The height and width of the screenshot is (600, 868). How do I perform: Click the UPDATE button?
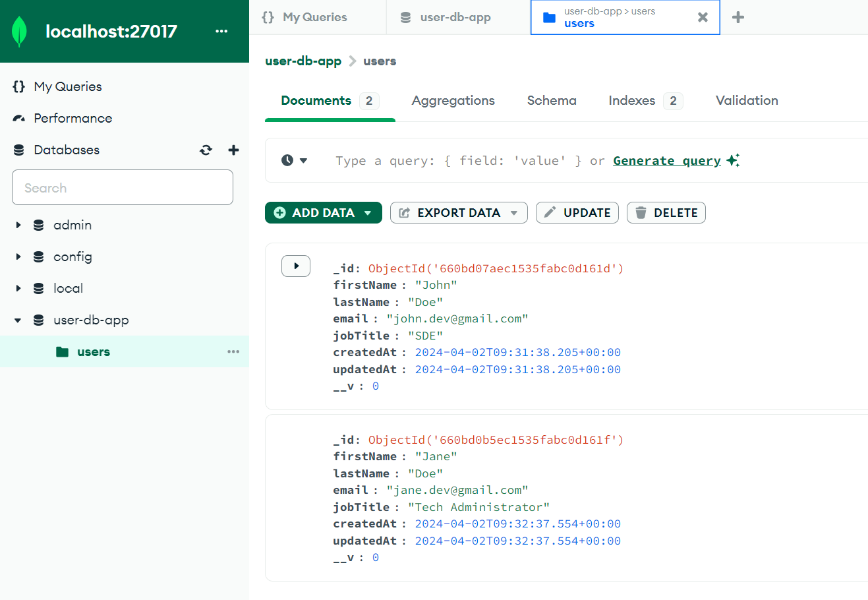click(x=577, y=213)
